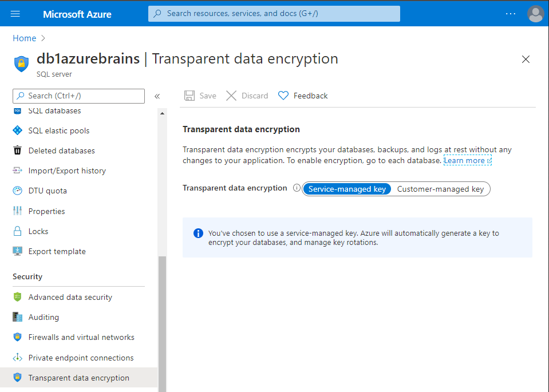This screenshot has height=392, width=549.
Task: Open Export template
Action: point(57,251)
